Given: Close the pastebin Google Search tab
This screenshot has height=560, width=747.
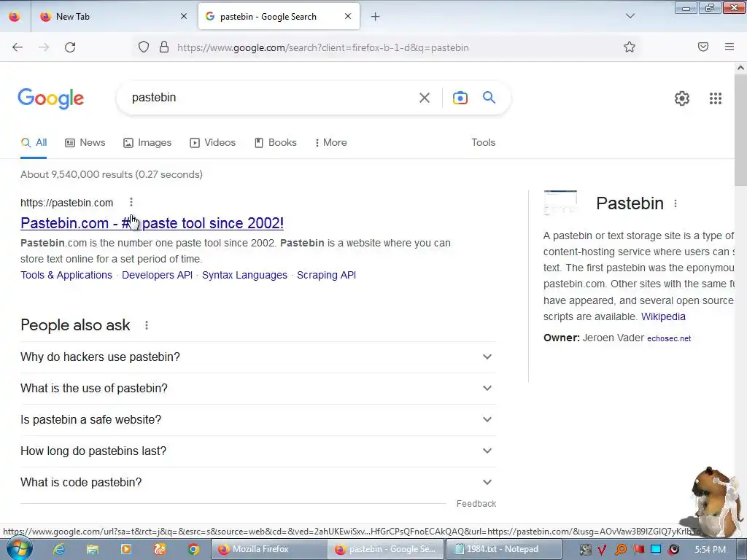Looking at the screenshot, I should pos(348,17).
